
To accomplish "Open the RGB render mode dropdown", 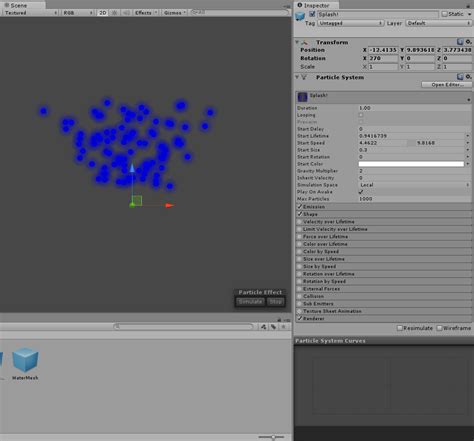I will 78,13.
